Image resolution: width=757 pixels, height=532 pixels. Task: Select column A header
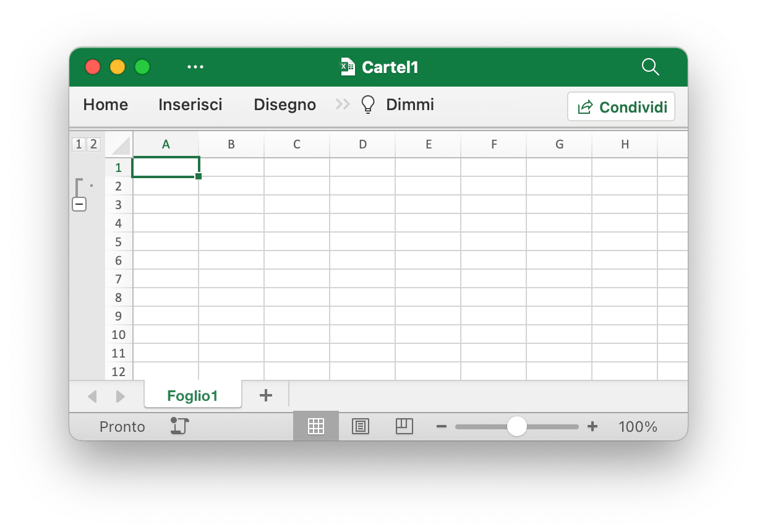(x=166, y=144)
